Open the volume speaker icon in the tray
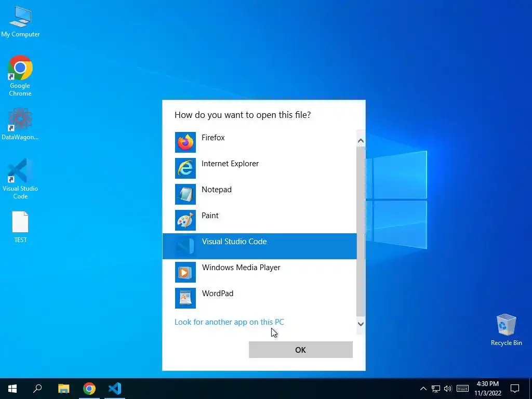The height and width of the screenshot is (399, 532). coord(448,389)
